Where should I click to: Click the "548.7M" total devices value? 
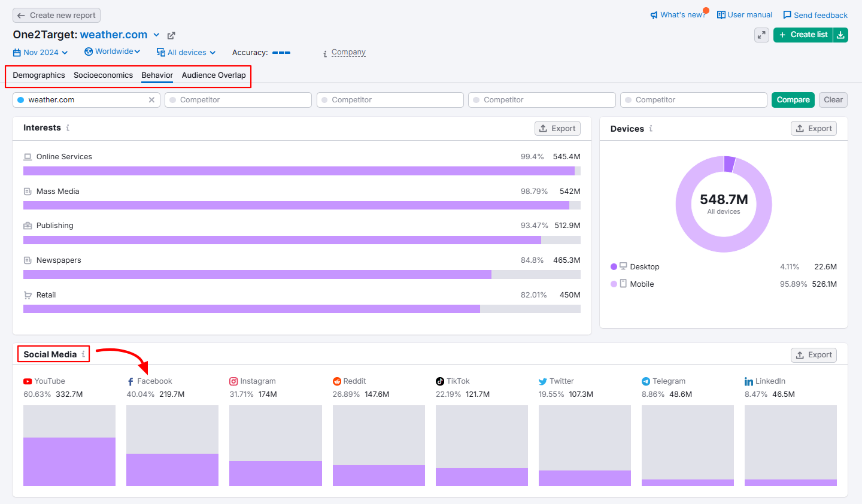coord(724,199)
